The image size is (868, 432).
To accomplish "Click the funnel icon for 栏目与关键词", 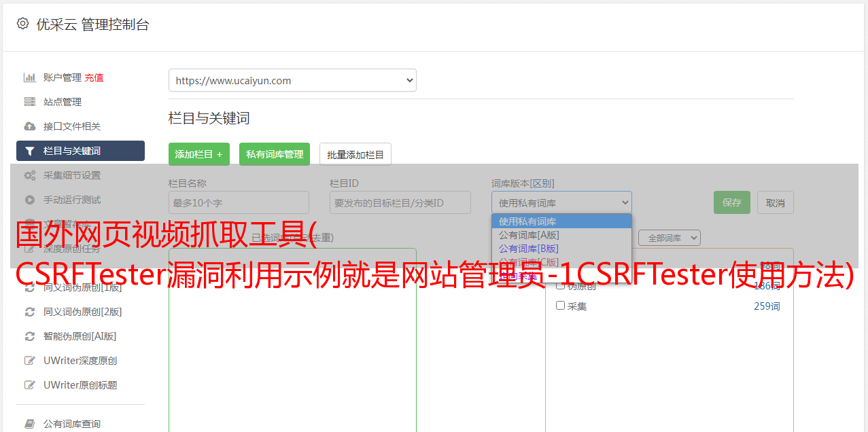I will (x=30, y=151).
